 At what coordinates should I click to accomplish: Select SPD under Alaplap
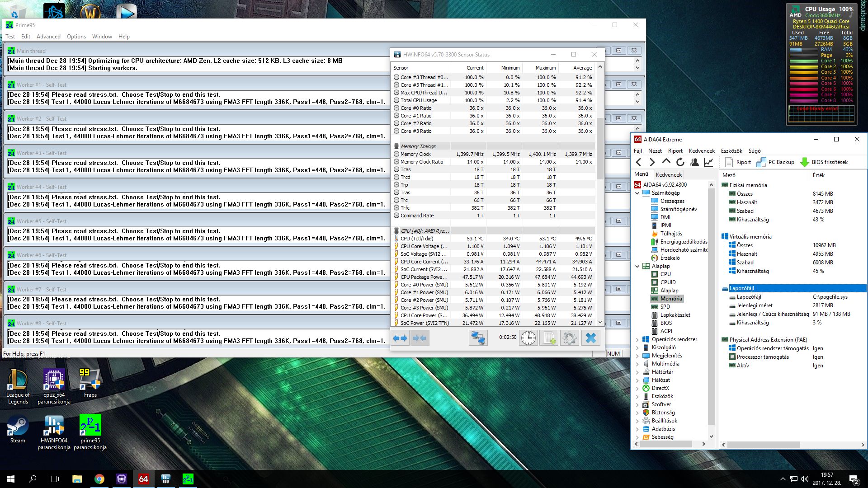(665, 307)
